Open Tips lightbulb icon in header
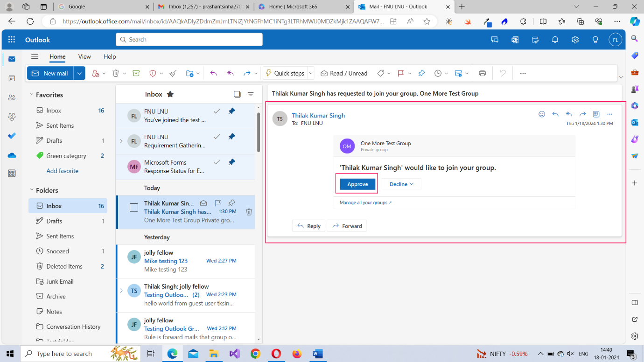Screen dimensions: 644x362 (x=595, y=40)
